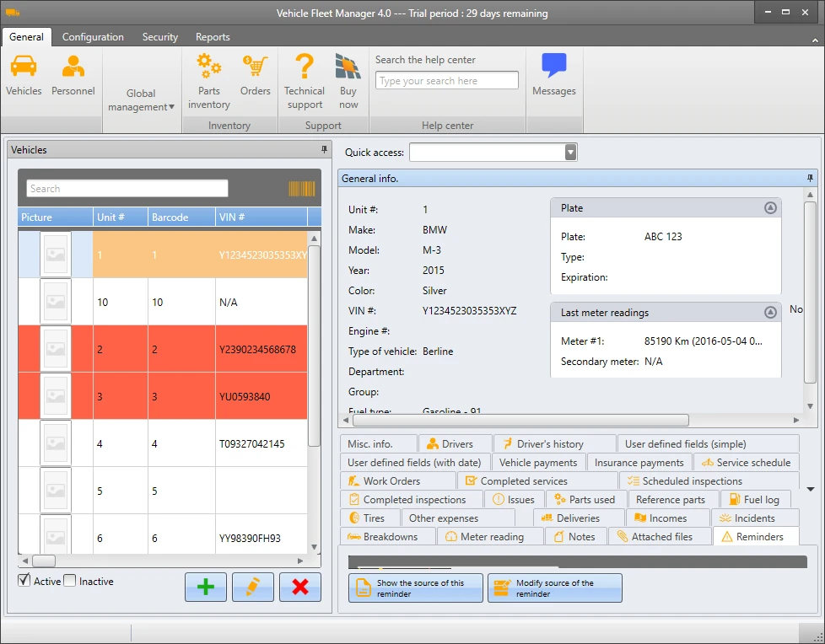Click the barcode scan icon
The height and width of the screenshot is (644, 825).
pyautogui.click(x=301, y=189)
